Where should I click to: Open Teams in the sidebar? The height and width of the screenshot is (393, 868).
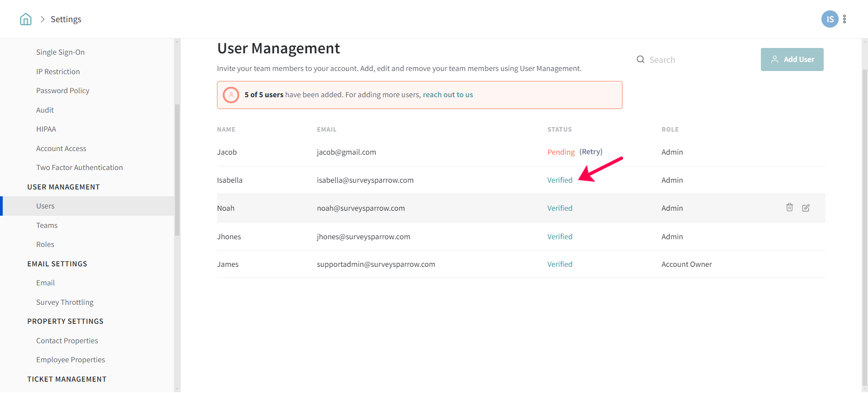[x=47, y=225]
